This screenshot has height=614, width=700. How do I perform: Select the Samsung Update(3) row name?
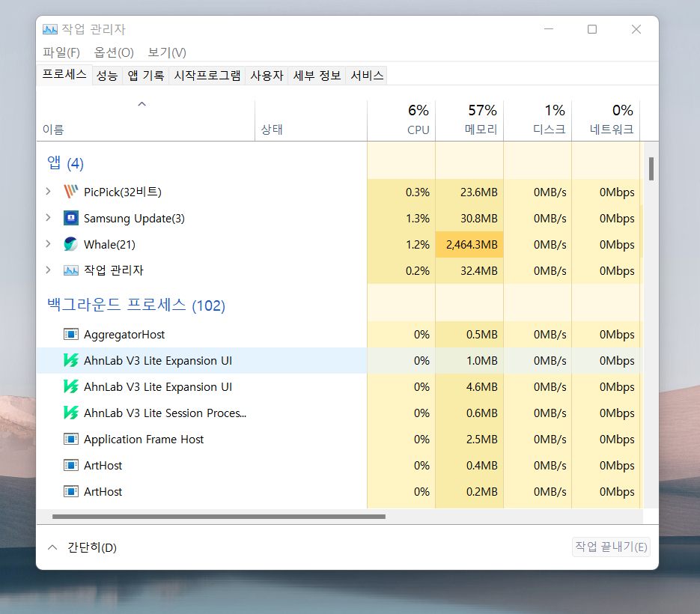pyautogui.click(x=134, y=219)
